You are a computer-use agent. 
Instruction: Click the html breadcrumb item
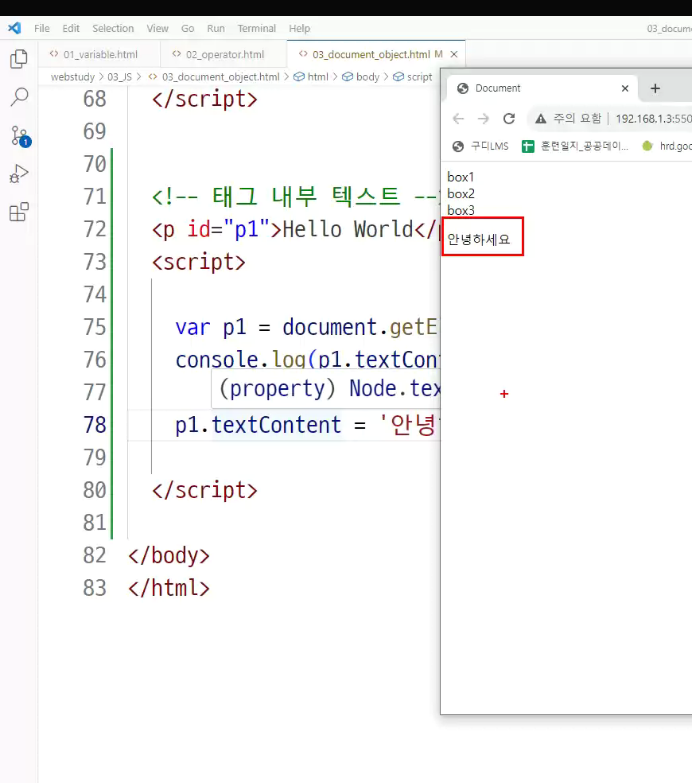click(x=311, y=77)
